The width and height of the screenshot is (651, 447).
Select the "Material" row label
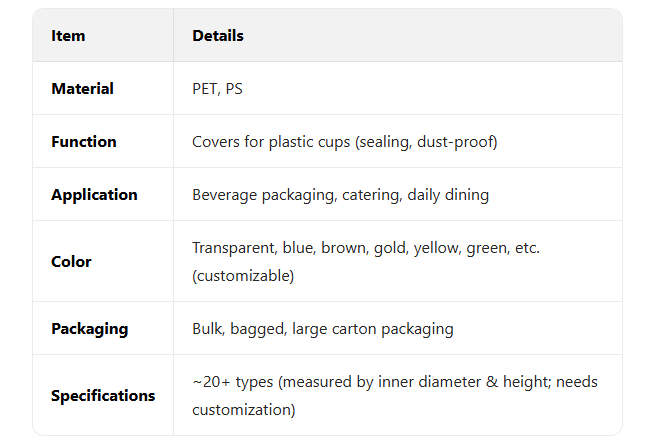pos(82,89)
